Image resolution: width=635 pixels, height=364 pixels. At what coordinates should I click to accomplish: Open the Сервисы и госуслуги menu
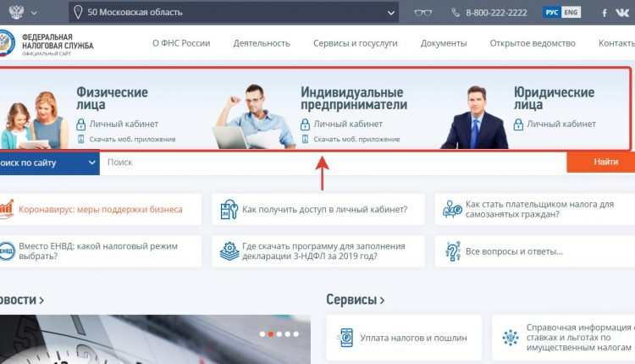click(x=355, y=43)
